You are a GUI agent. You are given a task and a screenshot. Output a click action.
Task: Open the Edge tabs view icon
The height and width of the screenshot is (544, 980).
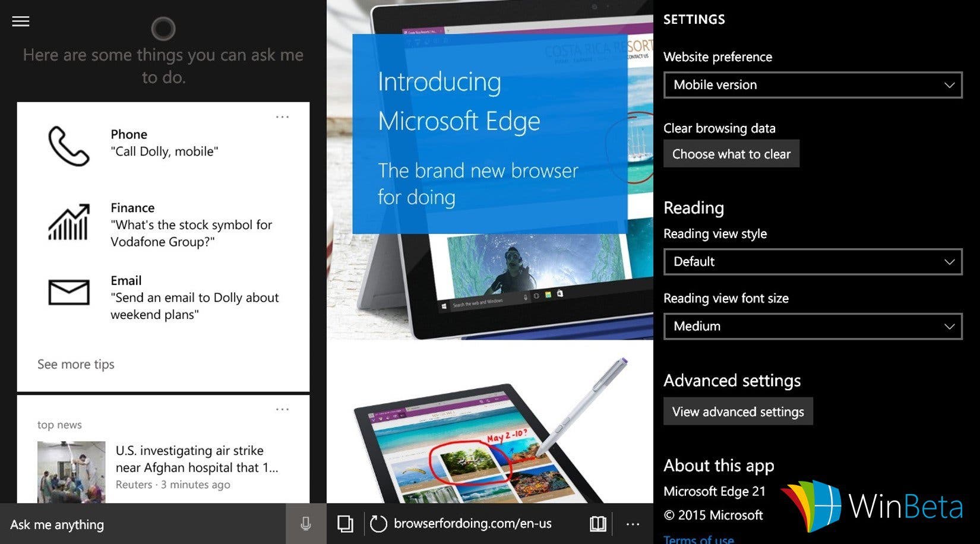(345, 523)
